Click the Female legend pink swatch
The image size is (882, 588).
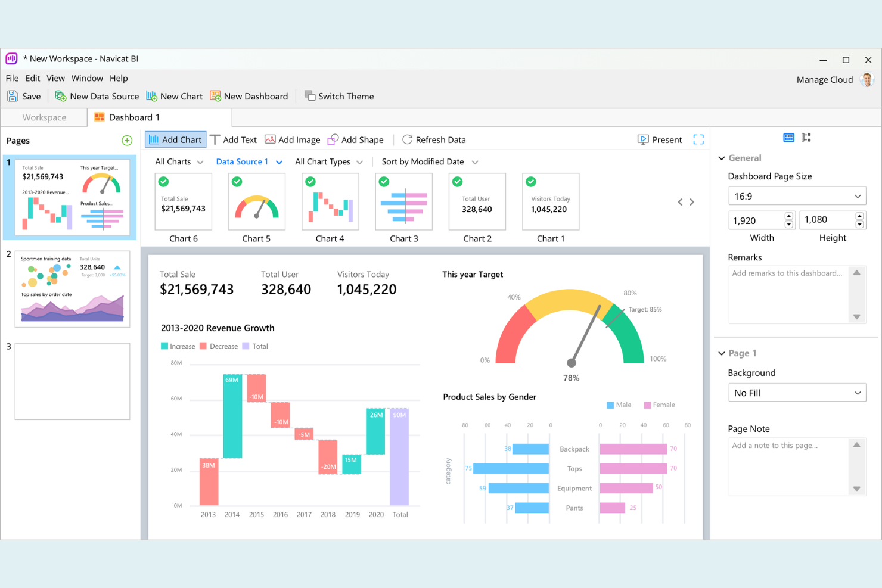647,405
